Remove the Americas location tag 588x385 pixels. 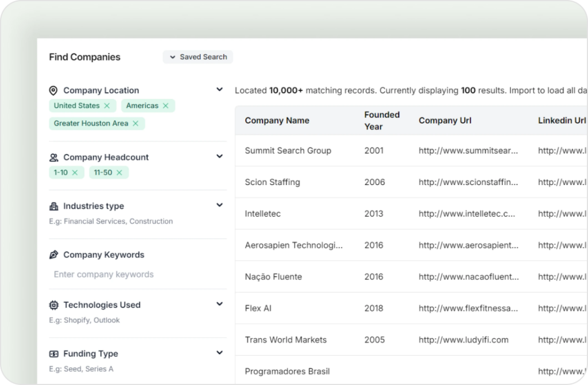(166, 106)
